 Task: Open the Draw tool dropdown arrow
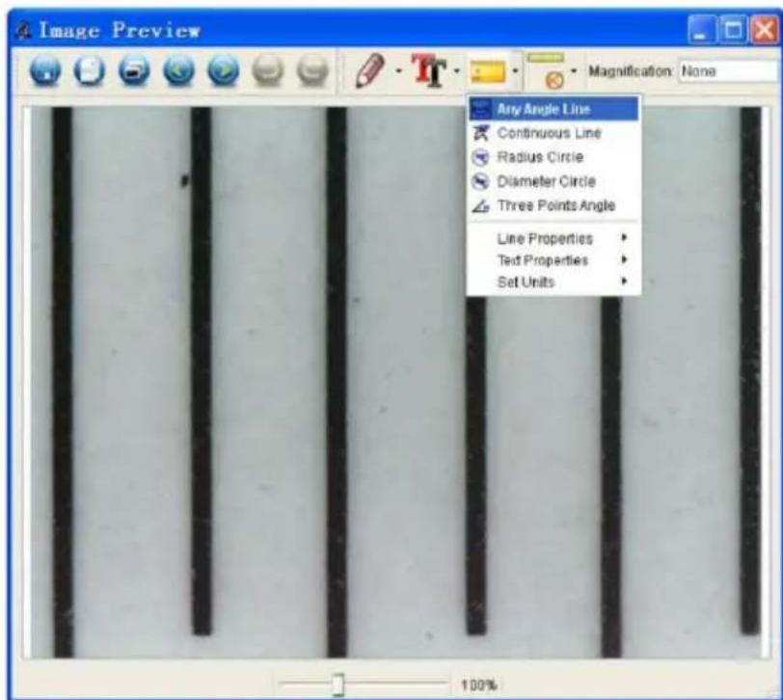point(398,71)
